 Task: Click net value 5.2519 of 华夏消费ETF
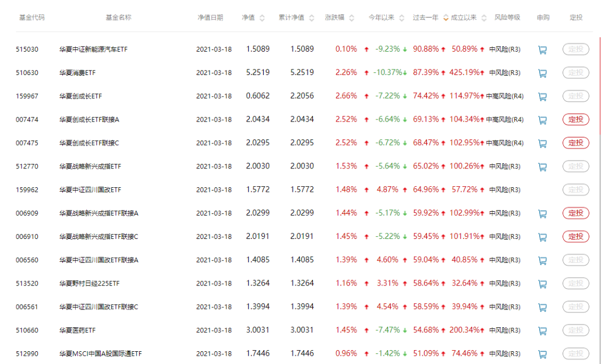[258, 72]
